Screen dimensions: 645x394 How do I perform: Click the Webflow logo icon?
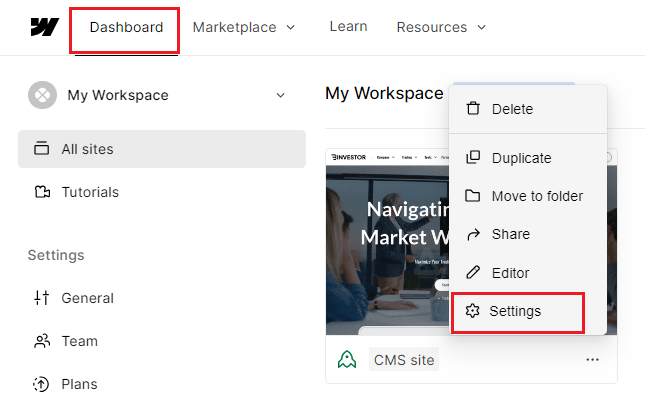pos(45,27)
